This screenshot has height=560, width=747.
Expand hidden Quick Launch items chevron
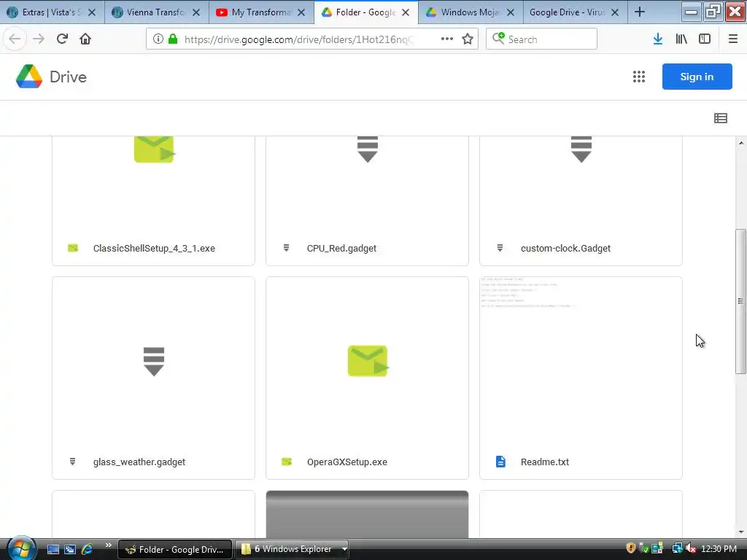(108, 545)
